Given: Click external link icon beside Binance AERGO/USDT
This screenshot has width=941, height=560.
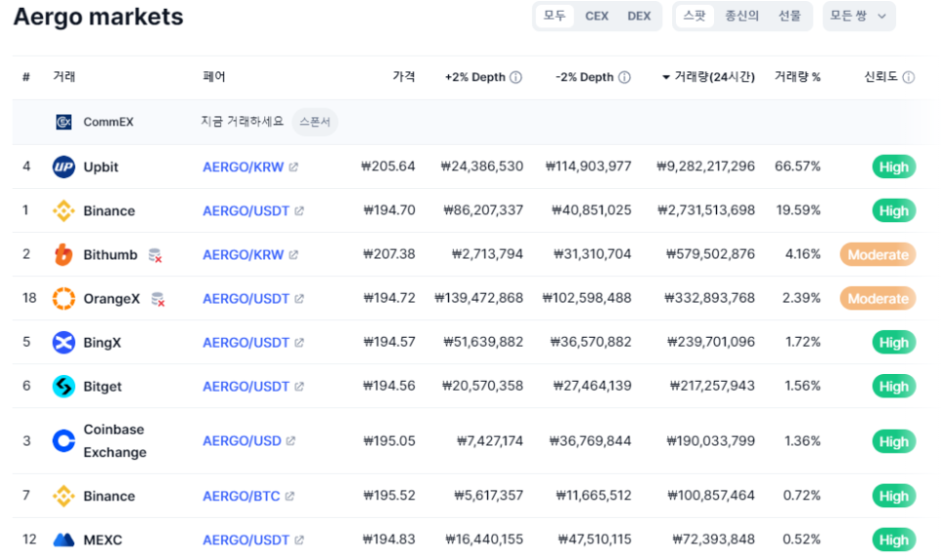Looking at the screenshot, I should [x=299, y=210].
